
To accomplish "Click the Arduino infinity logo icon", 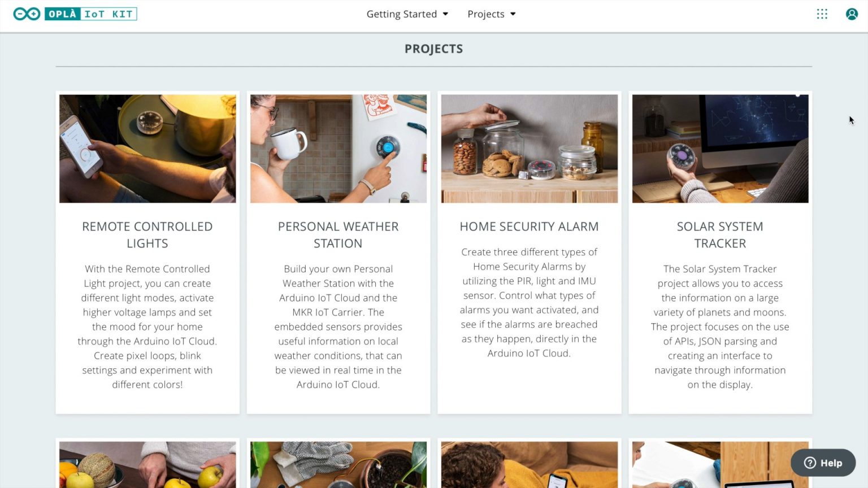I will coord(27,14).
